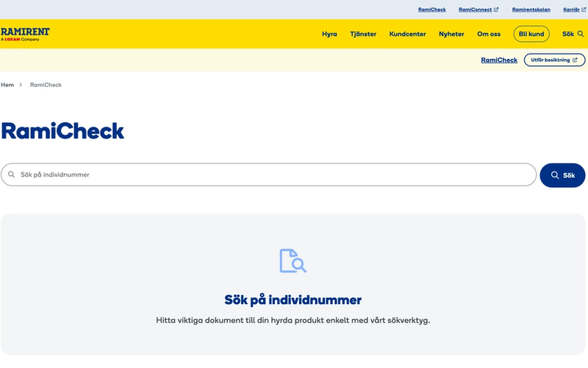The image size is (588, 368).
Task: Open the Tjänster menu
Action: (363, 34)
